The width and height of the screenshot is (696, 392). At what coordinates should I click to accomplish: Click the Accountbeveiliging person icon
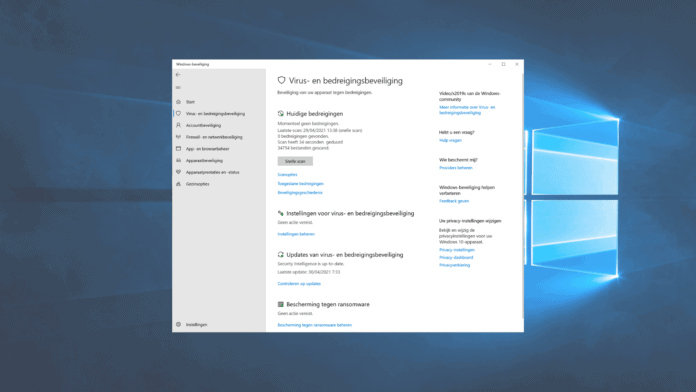click(x=178, y=125)
